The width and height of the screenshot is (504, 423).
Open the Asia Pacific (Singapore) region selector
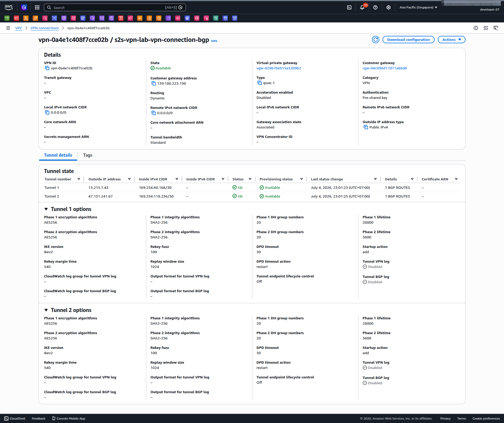418,7
